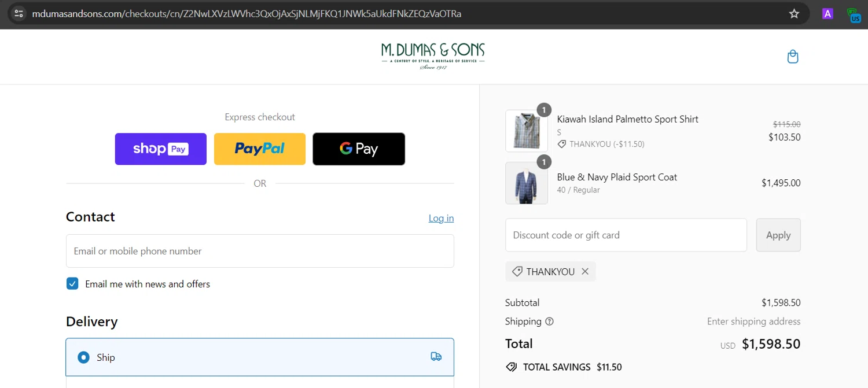This screenshot has height=388, width=868.
Task: Click the shipping help question mark icon
Action: pyautogui.click(x=549, y=322)
